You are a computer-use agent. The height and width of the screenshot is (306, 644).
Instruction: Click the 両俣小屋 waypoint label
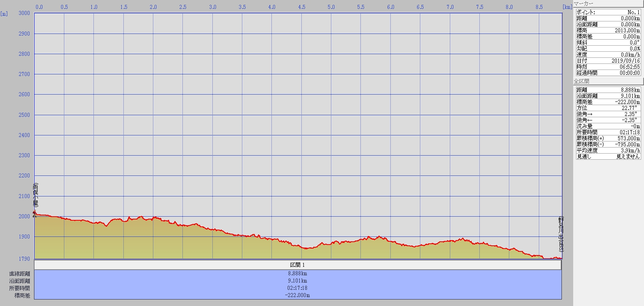(36, 195)
